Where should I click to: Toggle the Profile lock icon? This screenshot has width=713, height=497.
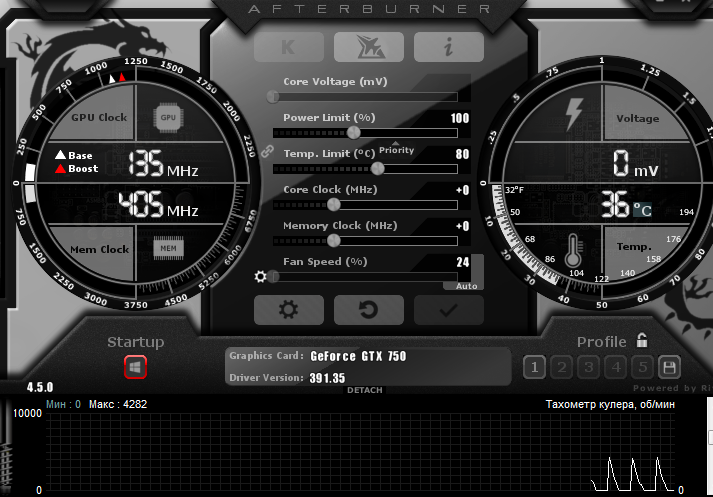[x=642, y=340]
